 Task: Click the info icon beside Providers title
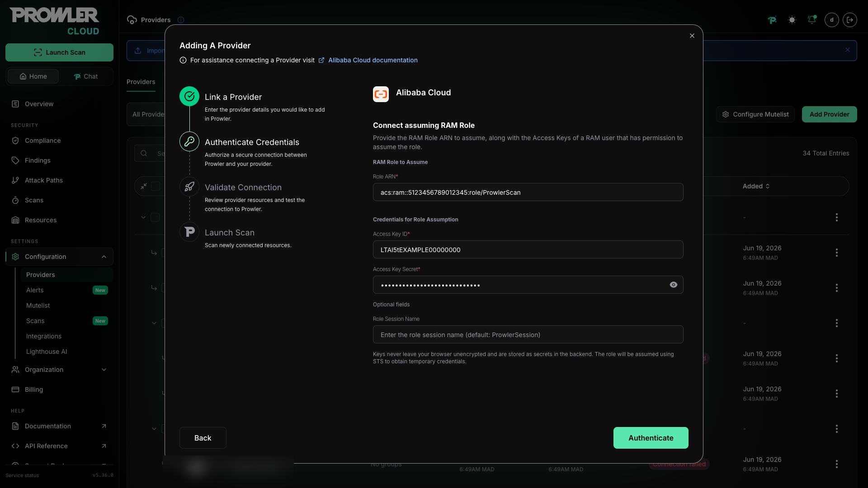point(181,20)
